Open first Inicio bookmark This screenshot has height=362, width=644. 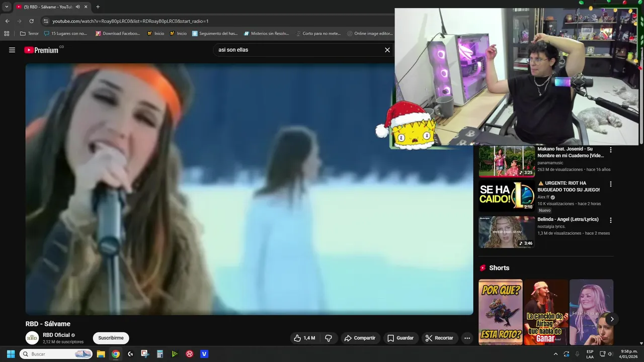(x=155, y=34)
